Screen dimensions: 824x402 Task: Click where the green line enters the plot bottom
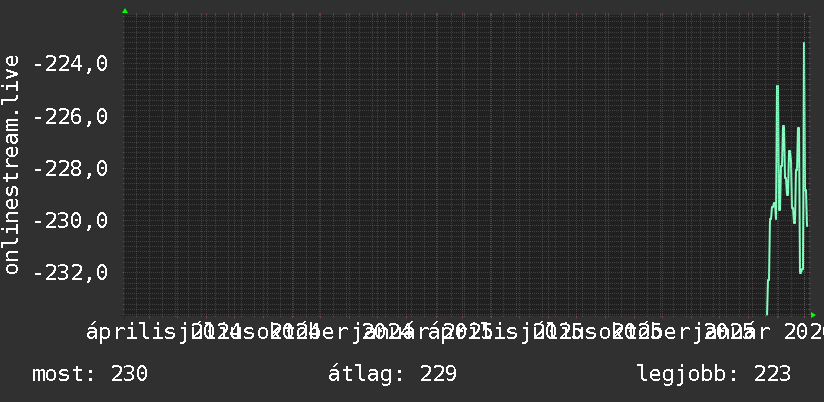767,314
